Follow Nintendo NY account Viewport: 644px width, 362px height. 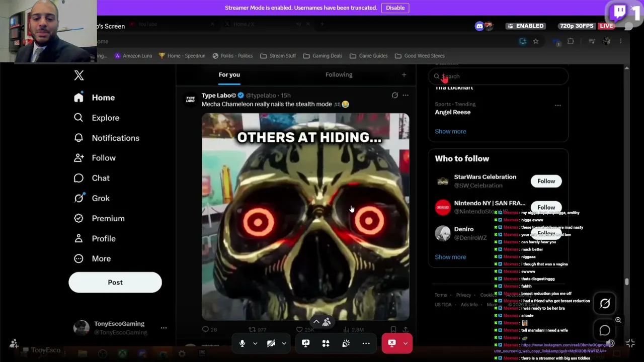pyautogui.click(x=546, y=207)
